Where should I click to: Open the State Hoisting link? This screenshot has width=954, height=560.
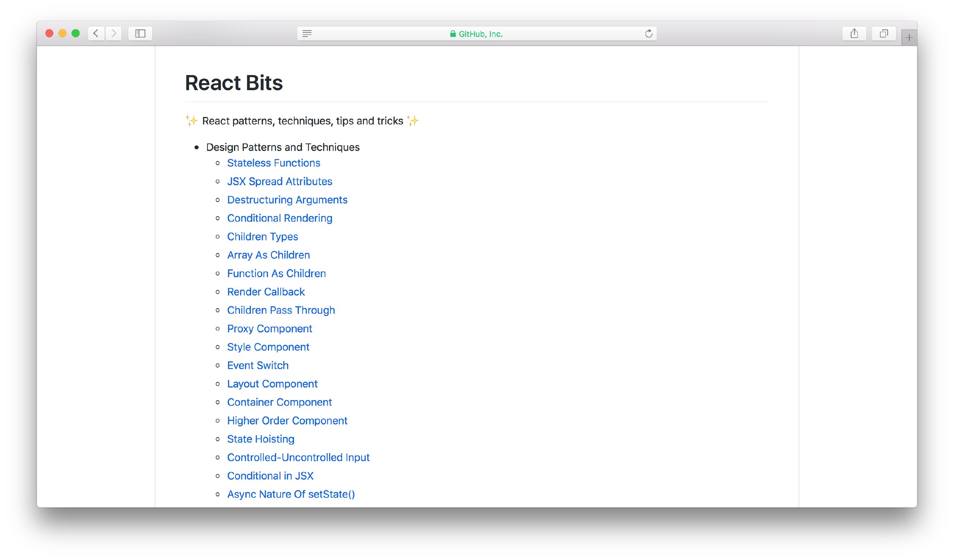tap(260, 439)
